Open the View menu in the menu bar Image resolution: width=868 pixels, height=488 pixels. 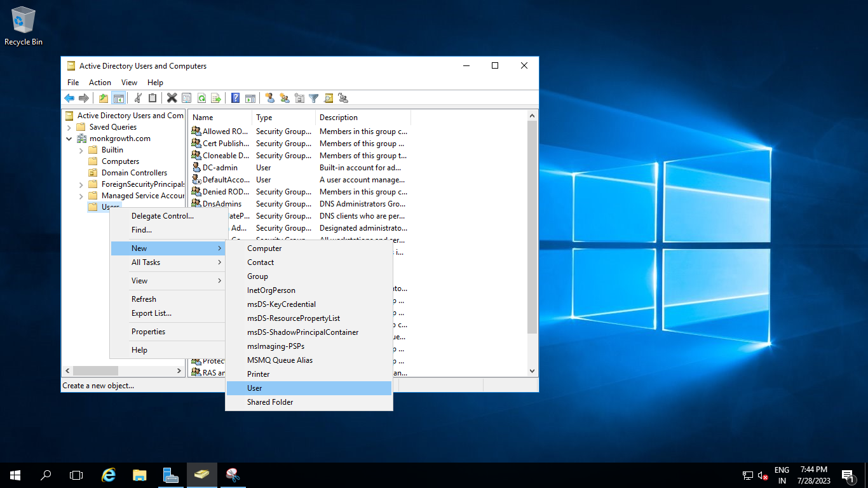(129, 83)
